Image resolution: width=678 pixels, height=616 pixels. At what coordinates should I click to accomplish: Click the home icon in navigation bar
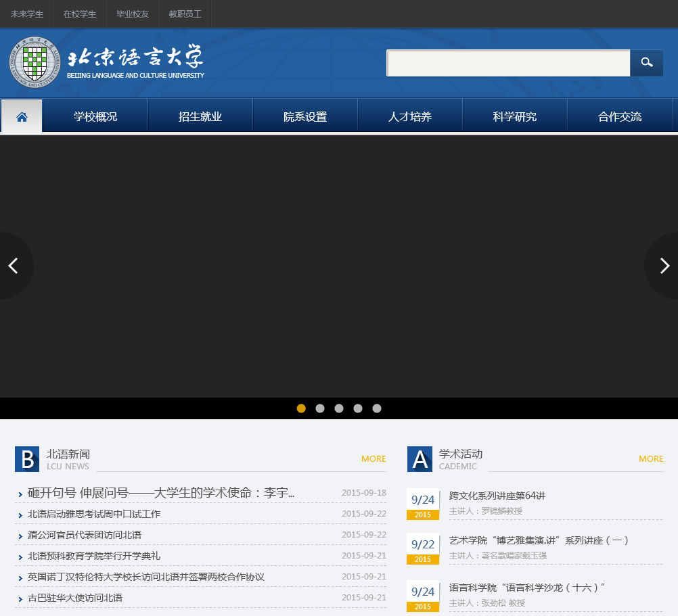(x=22, y=116)
